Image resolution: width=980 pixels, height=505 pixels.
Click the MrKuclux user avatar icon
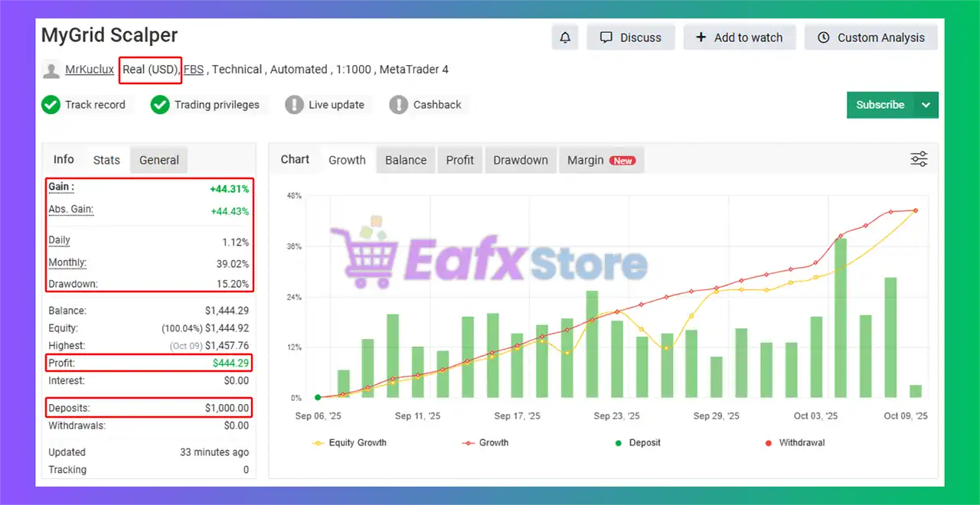51,70
